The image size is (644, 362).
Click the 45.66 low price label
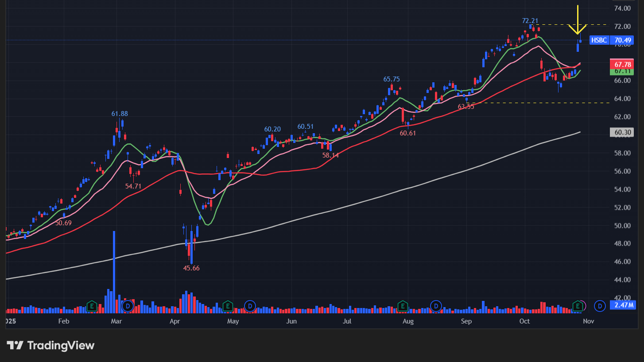pyautogui.click(x=191, y=268)
